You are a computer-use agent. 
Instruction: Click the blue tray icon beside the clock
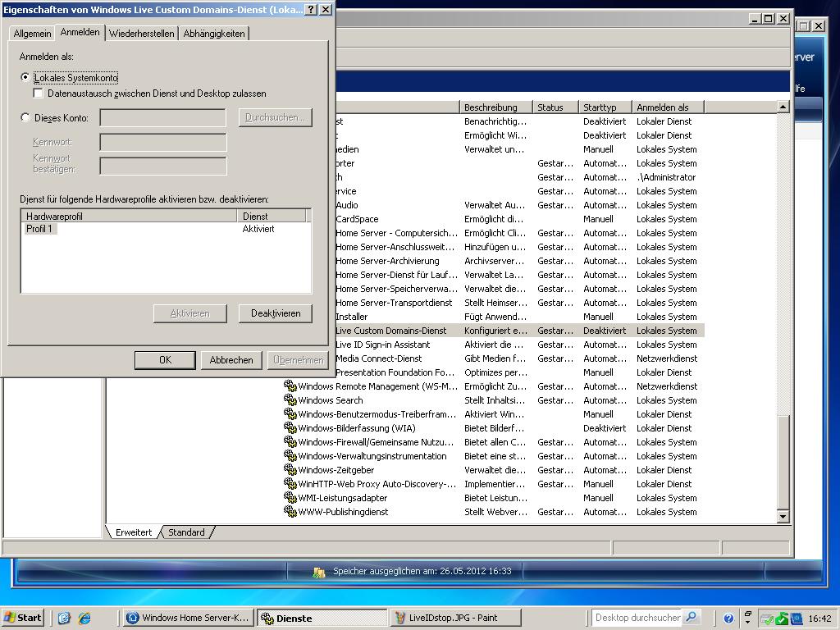796,619
